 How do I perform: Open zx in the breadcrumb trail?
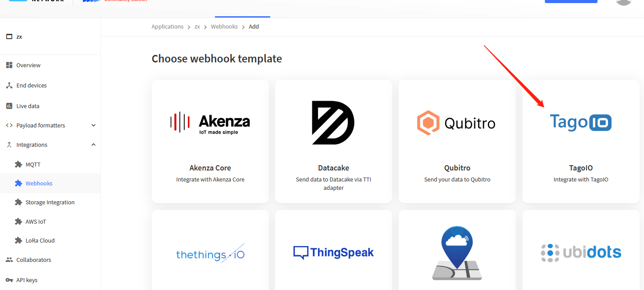point(197,27)
